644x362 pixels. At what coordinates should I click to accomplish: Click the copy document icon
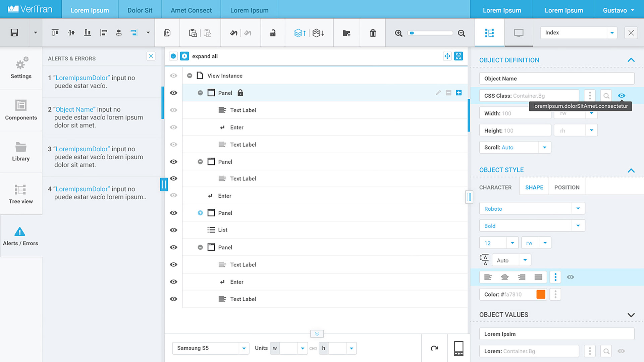[x=167, y=33]
